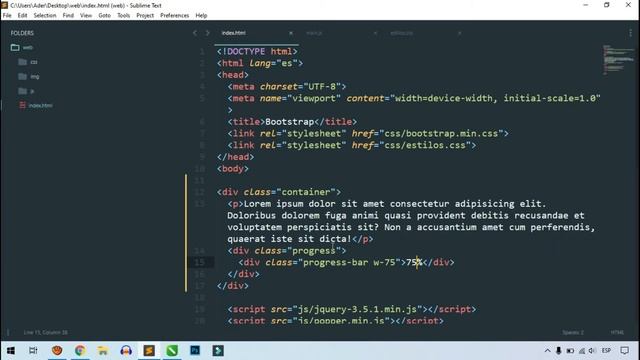Open the Preferences menu
640x360 pixels.
tap(175, 16)
